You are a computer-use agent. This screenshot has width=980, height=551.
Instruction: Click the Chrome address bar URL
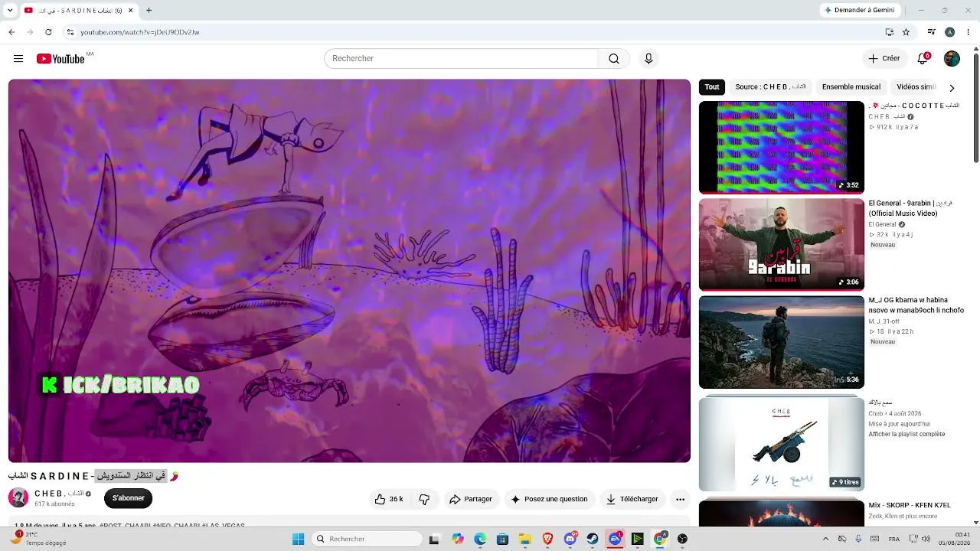(x=140, y=32)
